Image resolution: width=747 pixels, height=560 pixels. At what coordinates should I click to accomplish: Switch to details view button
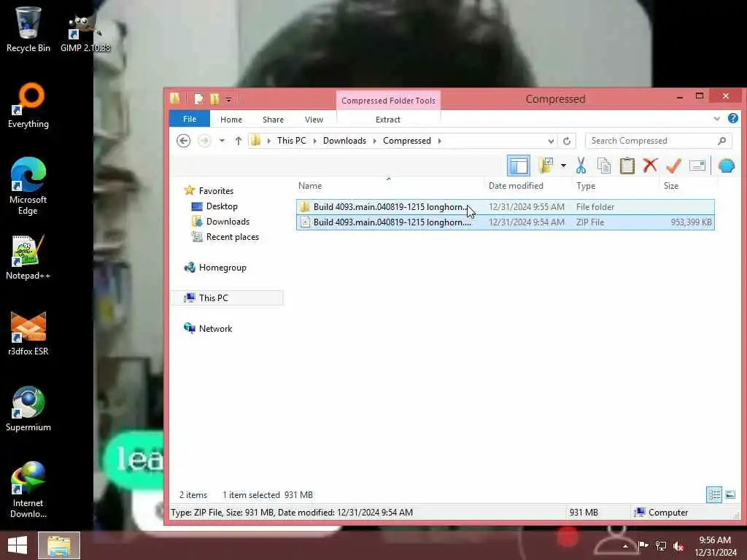[x=714, y=495]
